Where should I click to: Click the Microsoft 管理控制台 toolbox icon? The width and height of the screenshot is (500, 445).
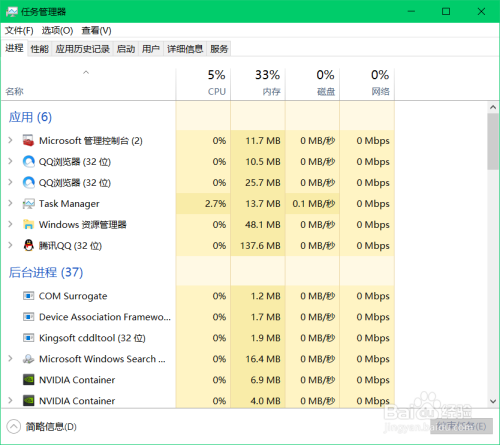click(x=28, y=141)
